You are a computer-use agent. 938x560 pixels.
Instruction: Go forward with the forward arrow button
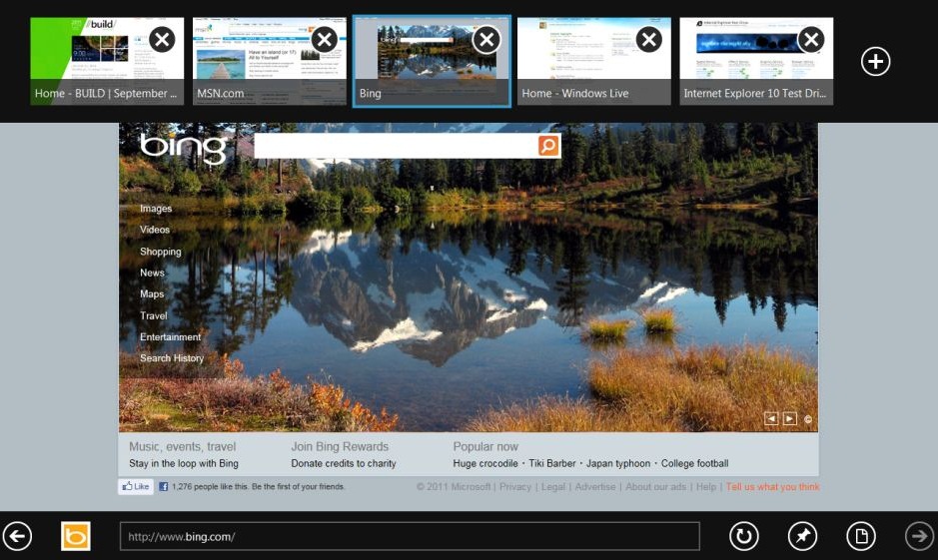click(x=919, y=536)
